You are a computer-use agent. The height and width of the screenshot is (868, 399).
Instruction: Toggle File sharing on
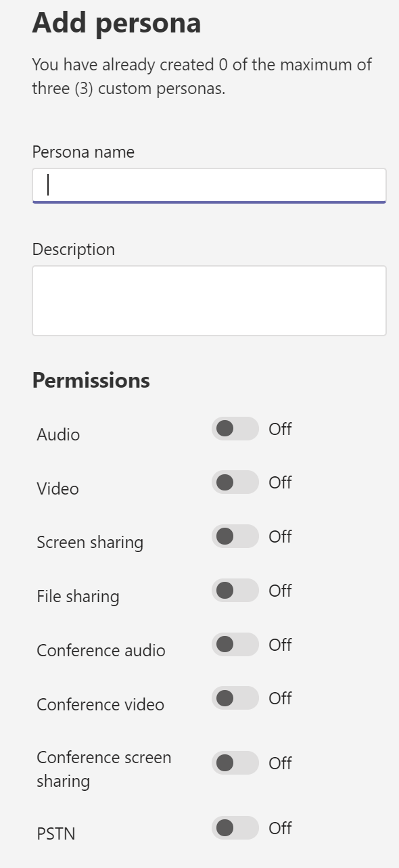[235, 591]
